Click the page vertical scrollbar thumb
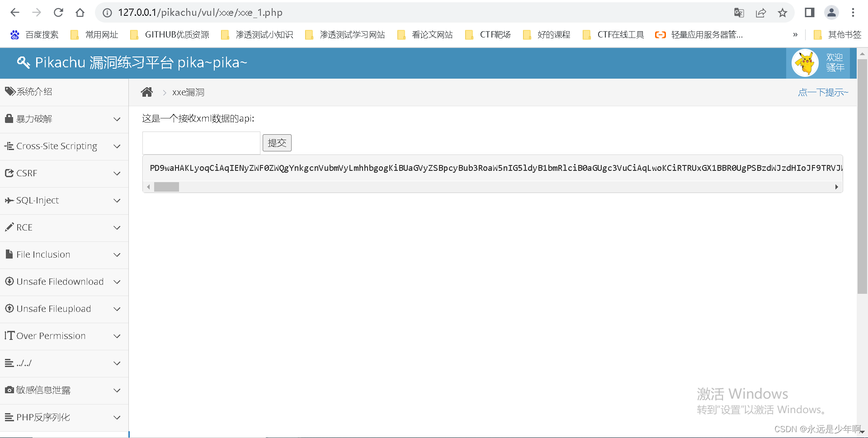The image size is (868, 438). (862, 176)
